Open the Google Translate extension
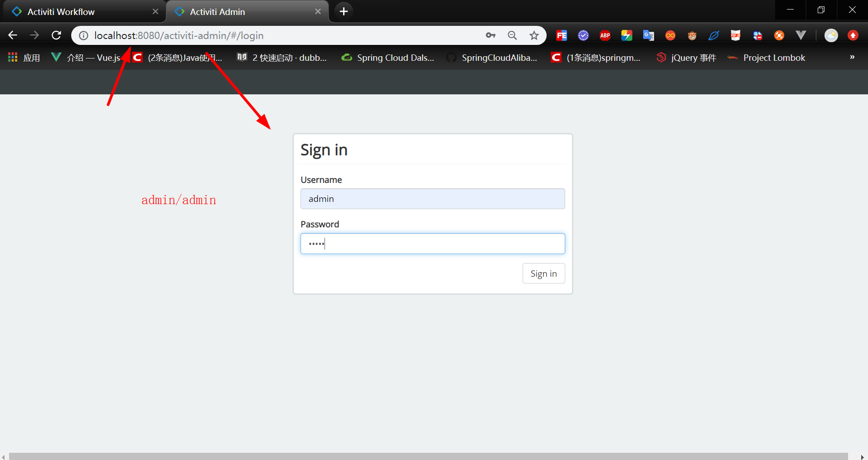 (649, 35)
